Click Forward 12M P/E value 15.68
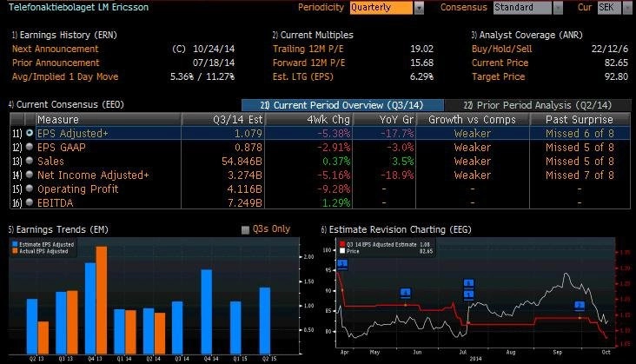This screenshot has height=364, width=636. coord(422,63)
